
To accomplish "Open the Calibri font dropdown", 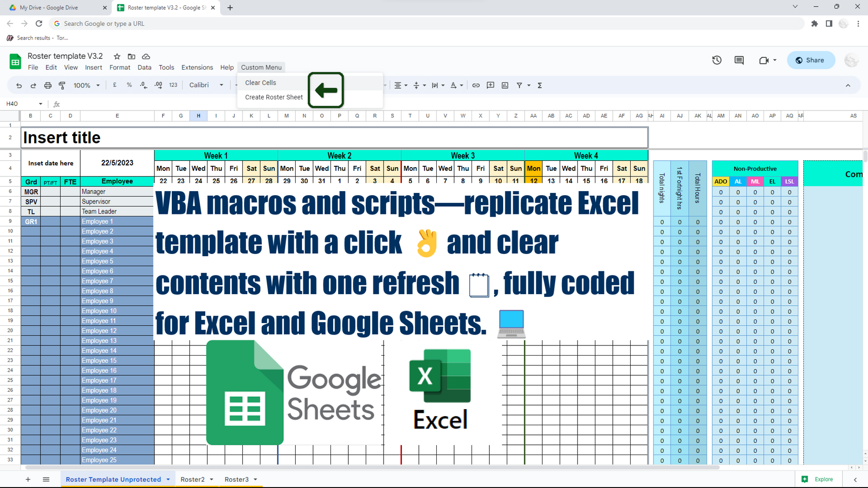I will click(206, 85).
